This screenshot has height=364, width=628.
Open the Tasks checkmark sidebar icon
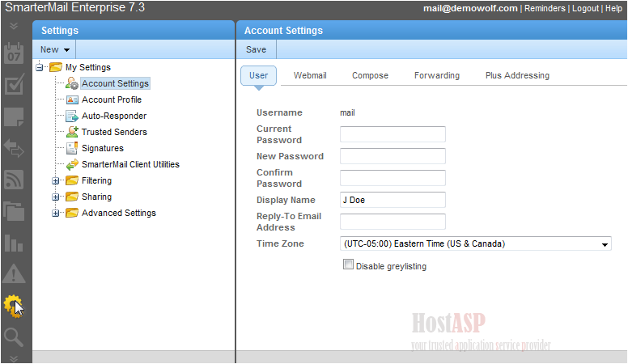[x=14, y=84]
